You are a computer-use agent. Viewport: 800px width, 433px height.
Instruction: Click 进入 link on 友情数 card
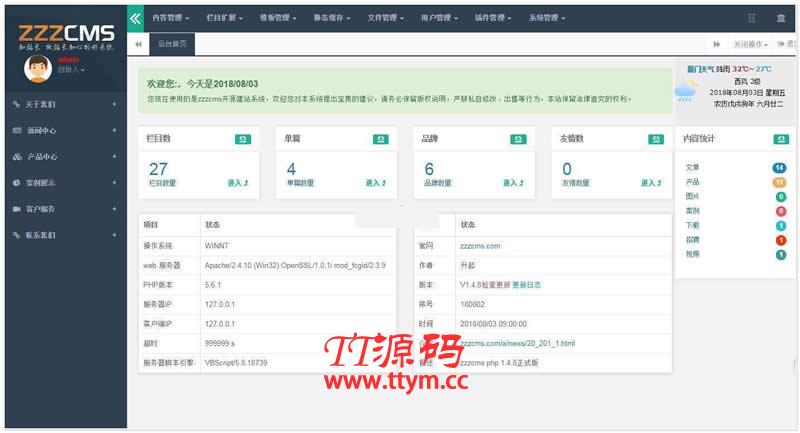pos(651,183)
